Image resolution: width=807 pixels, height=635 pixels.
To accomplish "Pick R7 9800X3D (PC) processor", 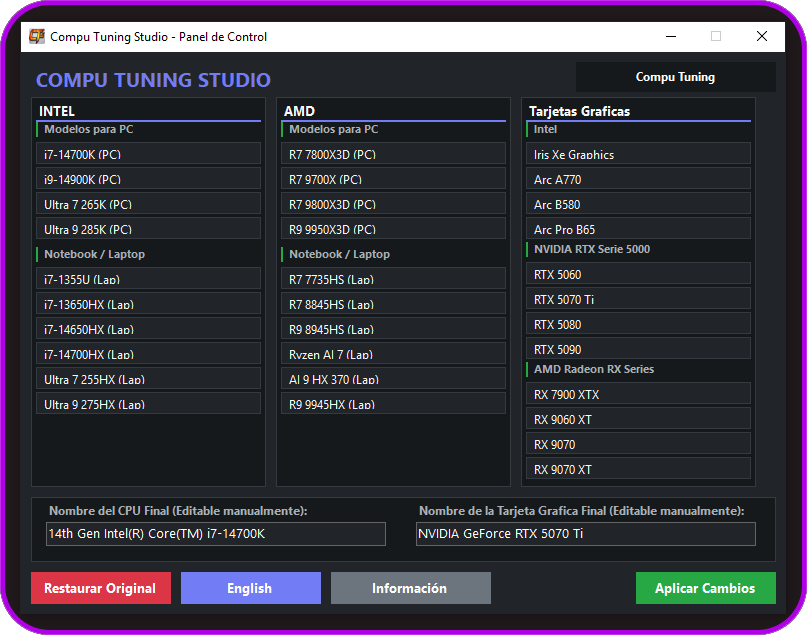I will tap(393, 203).
